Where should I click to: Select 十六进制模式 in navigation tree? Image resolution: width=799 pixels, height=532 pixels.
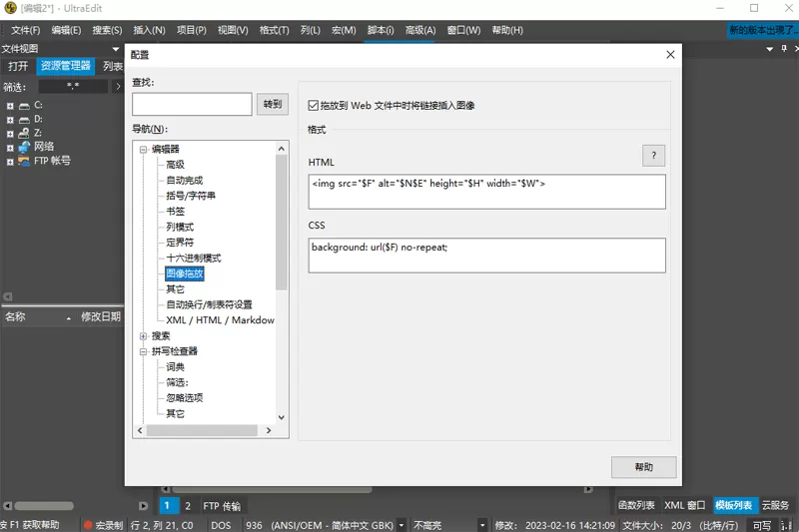193,259
